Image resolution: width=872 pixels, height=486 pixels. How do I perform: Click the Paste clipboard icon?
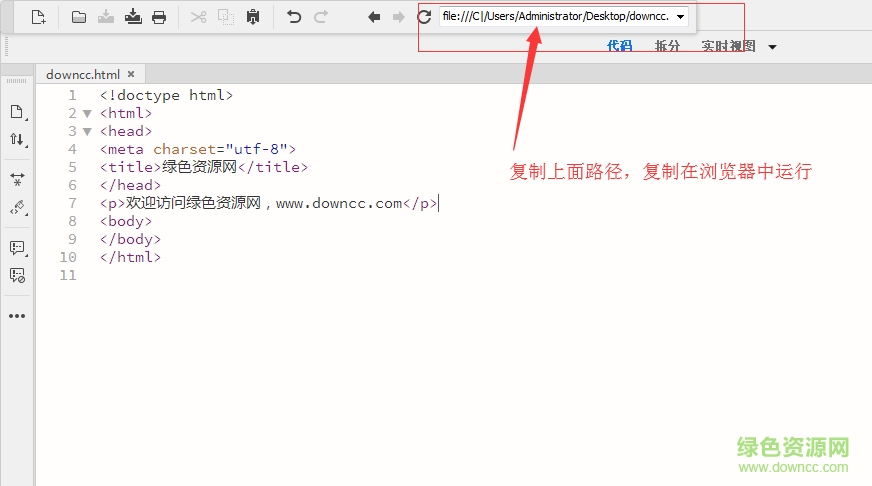(x=253, y=17)
